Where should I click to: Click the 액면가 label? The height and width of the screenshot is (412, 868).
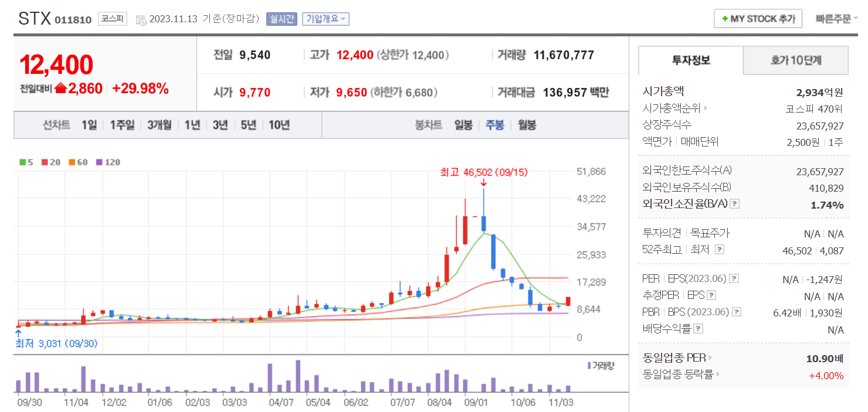point(657,141)
